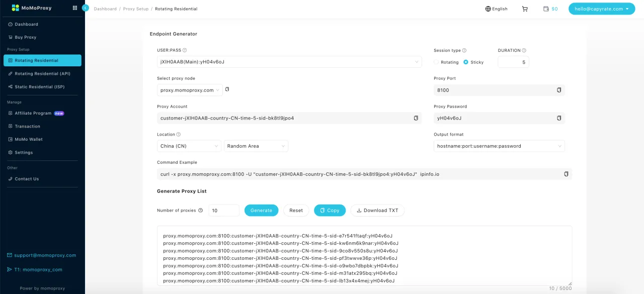Copy the Proxy Port value
644x294 pixels.
tap(559, 90)
